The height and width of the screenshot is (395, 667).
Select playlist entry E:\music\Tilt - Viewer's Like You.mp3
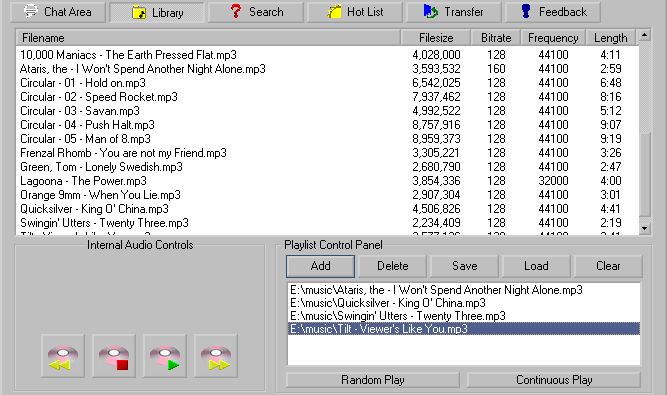point(464,329)
